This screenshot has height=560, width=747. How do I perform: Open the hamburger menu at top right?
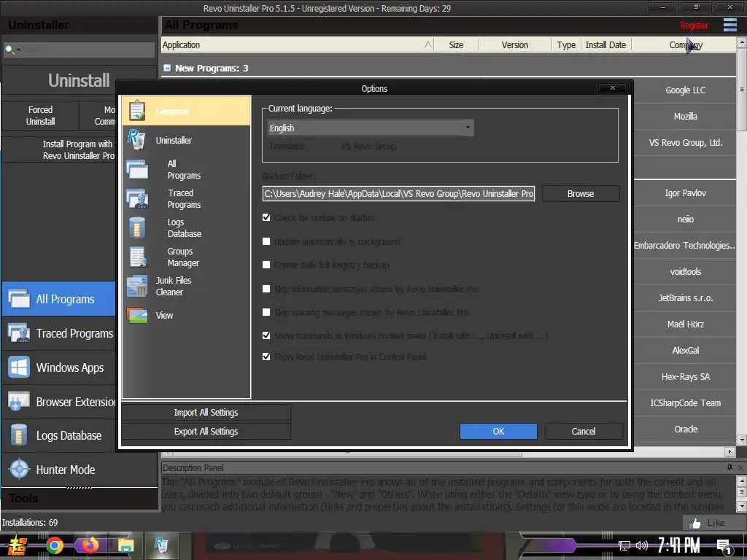[x=729, y=25]
